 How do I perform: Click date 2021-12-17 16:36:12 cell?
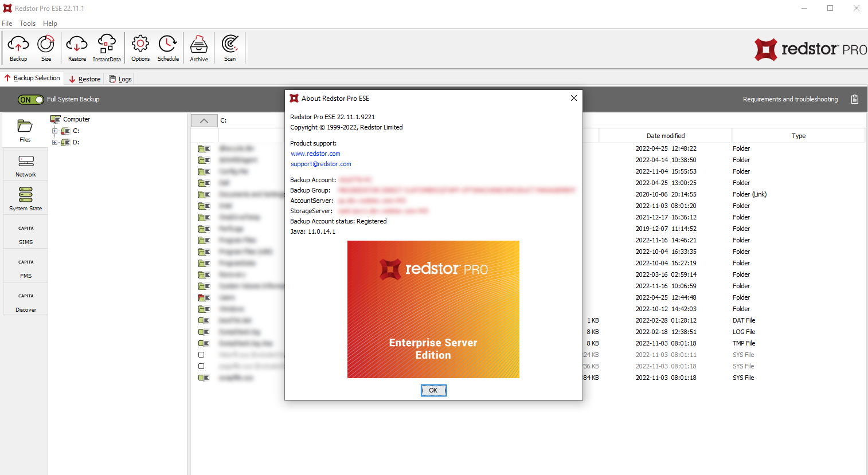click(x=666, y=217)
